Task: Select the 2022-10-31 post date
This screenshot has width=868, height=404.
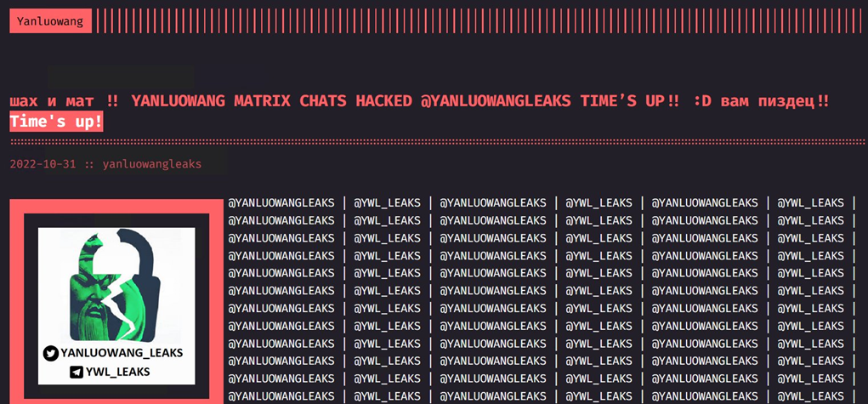Action: (43, 164)
